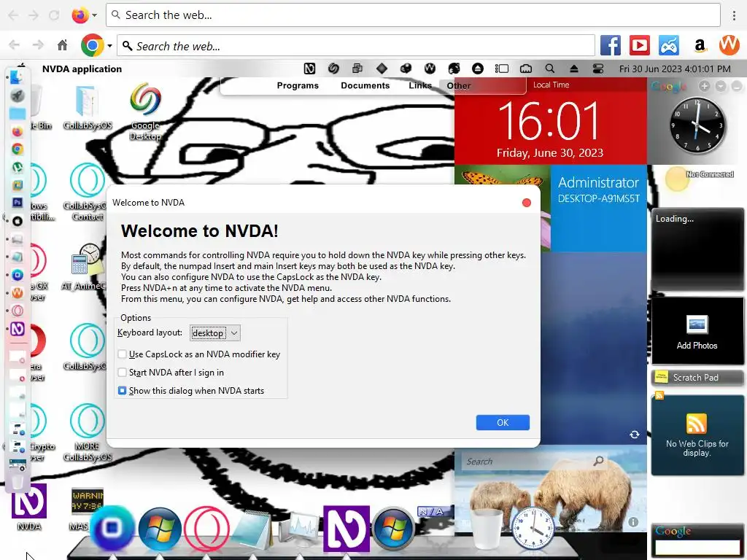
Task: Click the NVDA icon in the menu bar
Action: tap(309, 69)
